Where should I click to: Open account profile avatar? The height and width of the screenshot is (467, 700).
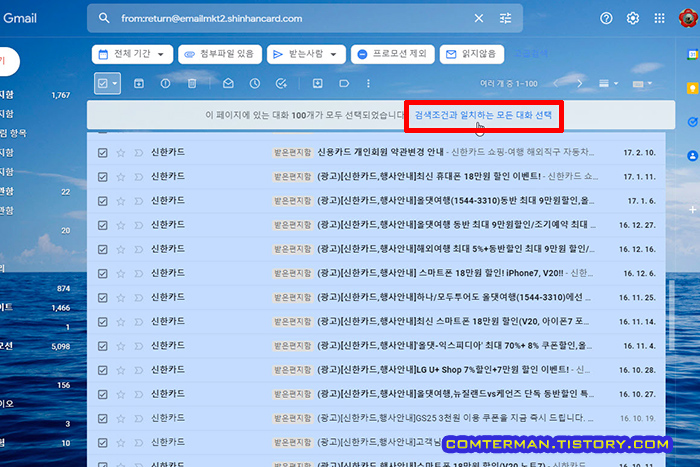click(689, 18)
